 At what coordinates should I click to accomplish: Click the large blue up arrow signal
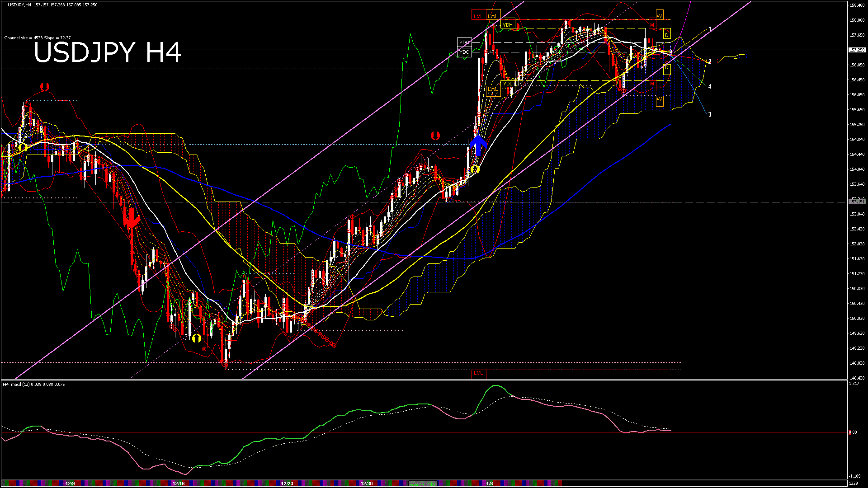477,145
